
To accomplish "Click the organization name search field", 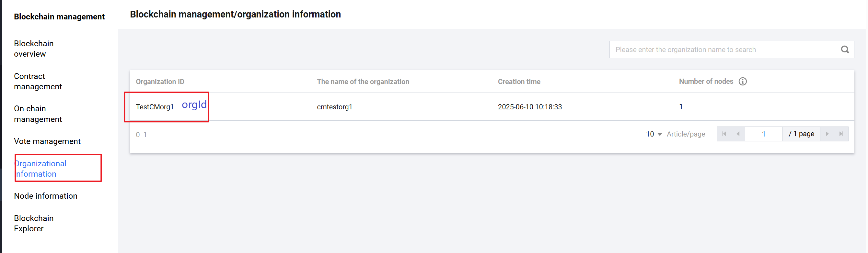I will (708, 49).
